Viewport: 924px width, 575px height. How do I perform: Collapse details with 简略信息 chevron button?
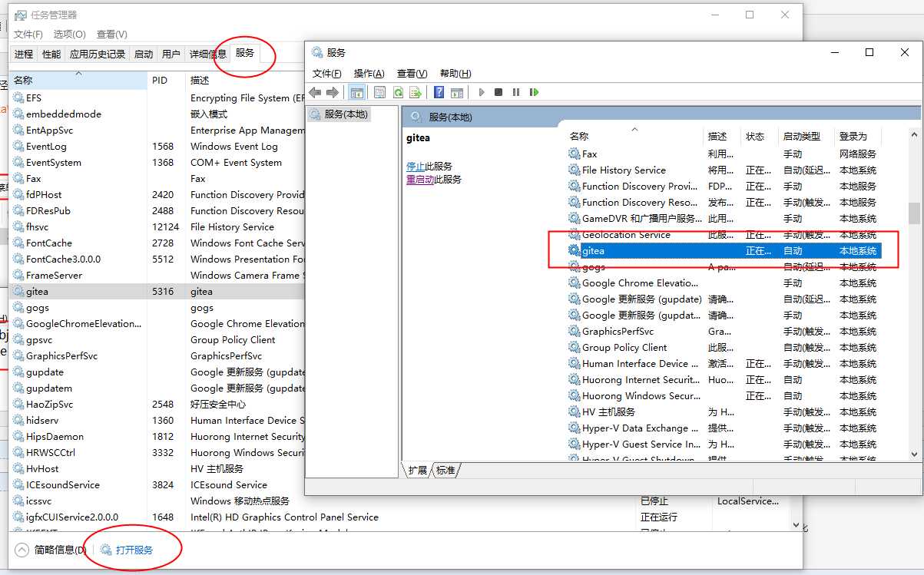(22, 550)
